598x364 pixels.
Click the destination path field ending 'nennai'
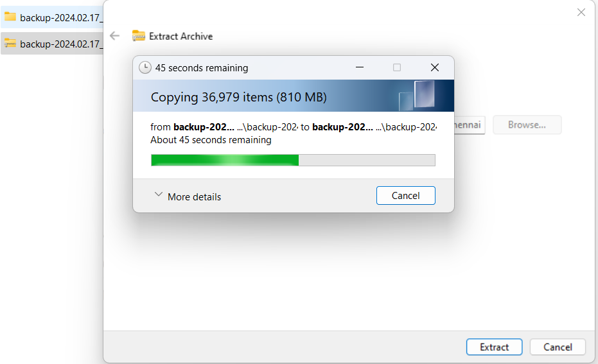coord(470,125)
